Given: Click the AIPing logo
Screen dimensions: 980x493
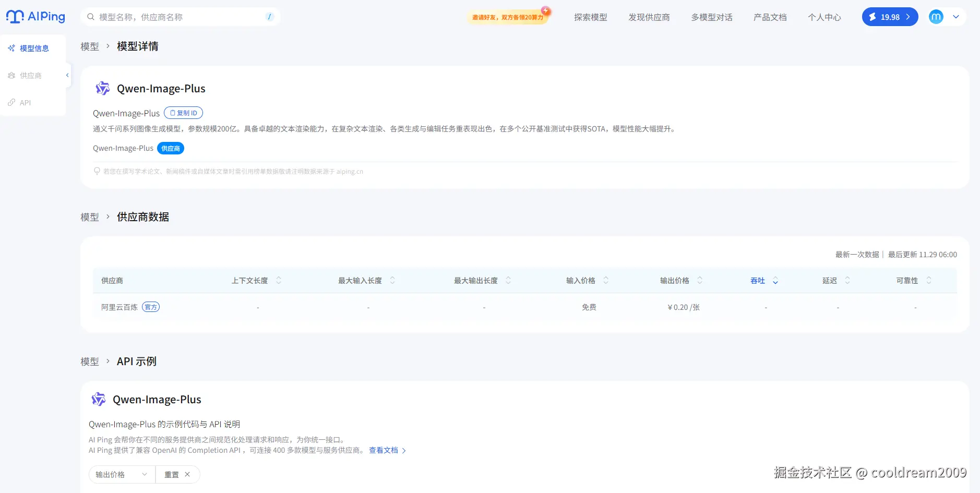Looking at the screenshot, I should pyautogui.click(x=35, y=17).
